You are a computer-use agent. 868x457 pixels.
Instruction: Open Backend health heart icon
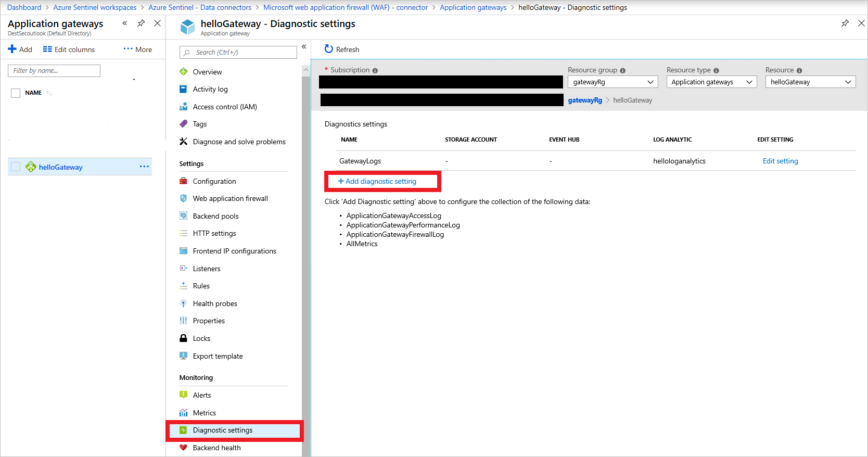tap(183, 448)
